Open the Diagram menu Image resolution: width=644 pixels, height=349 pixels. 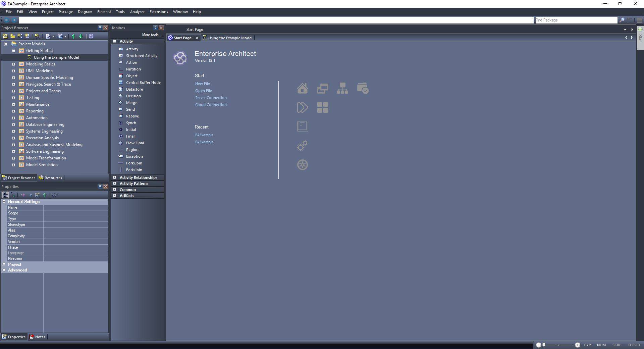coord(85,12)
